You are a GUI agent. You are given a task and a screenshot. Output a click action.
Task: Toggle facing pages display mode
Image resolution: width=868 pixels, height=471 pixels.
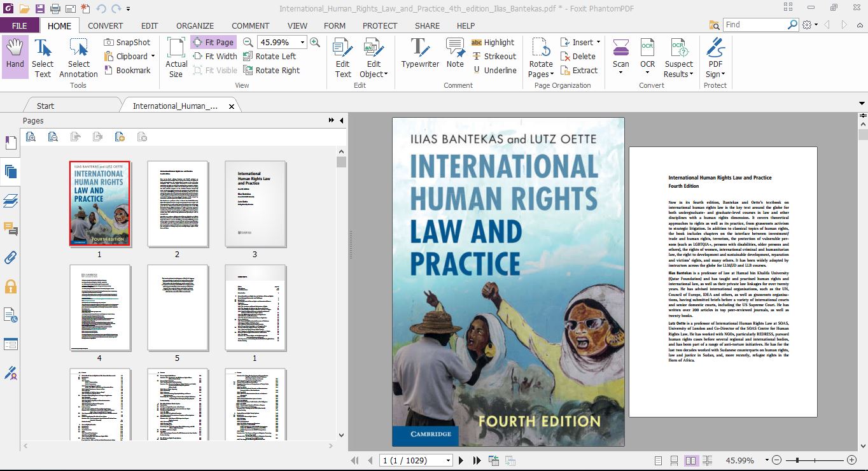point(690,460)
